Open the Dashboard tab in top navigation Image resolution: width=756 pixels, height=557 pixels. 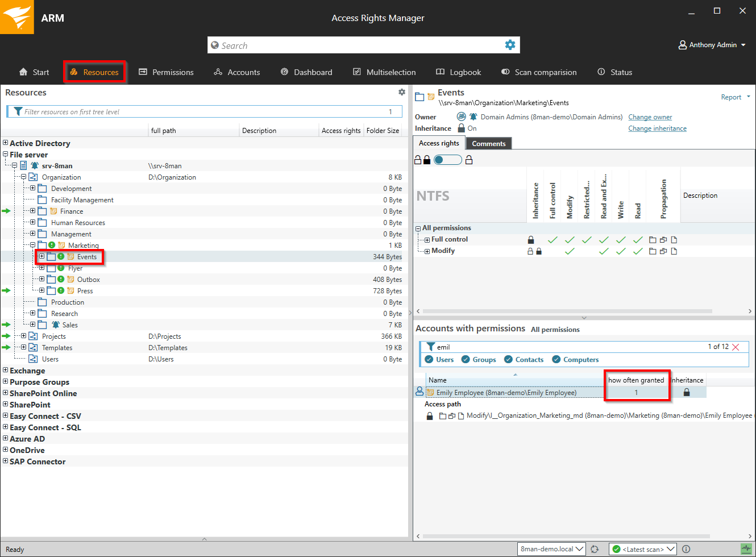pyautogui.click(x=306, y=72)
